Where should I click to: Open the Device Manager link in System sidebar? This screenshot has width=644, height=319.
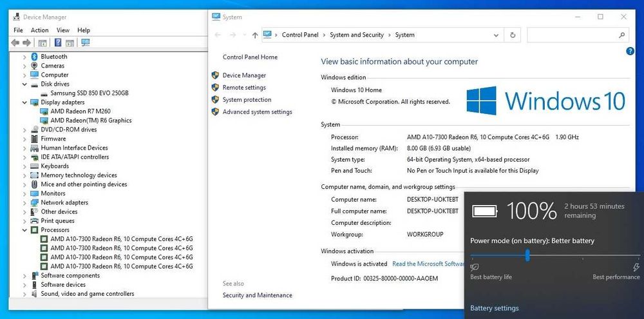pos(244,75)
